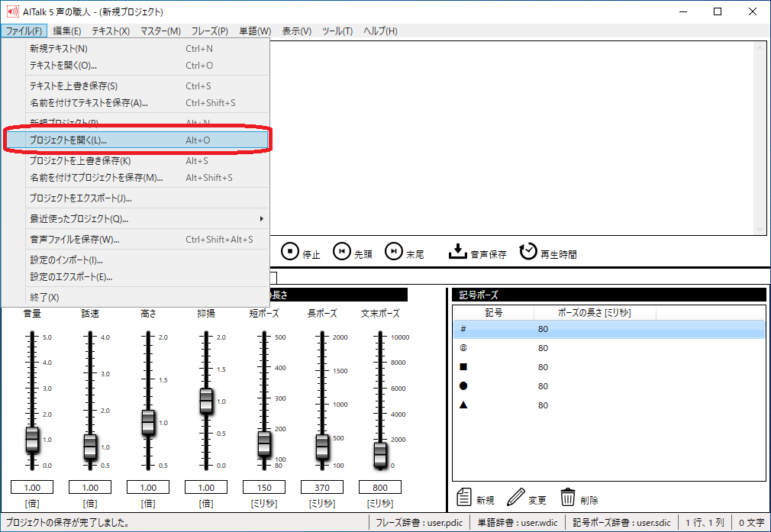The image size is (771, 532).
Task: Open the フレーズ(P) menu
Action: tap(209, 31)
